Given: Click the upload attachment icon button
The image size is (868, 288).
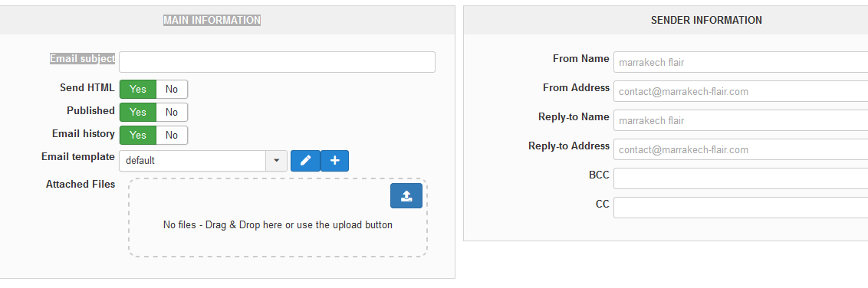Looking at the screenshot, I should coord(406,195).
